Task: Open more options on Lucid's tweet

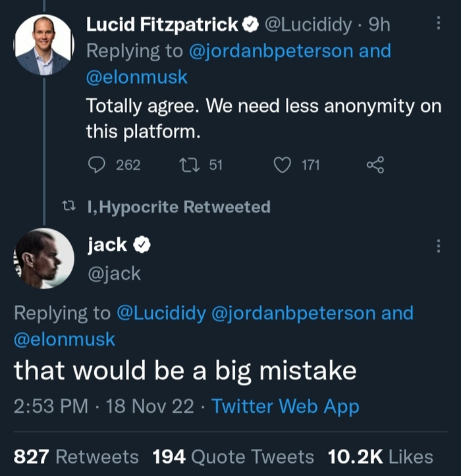Action: click(439, 25)
